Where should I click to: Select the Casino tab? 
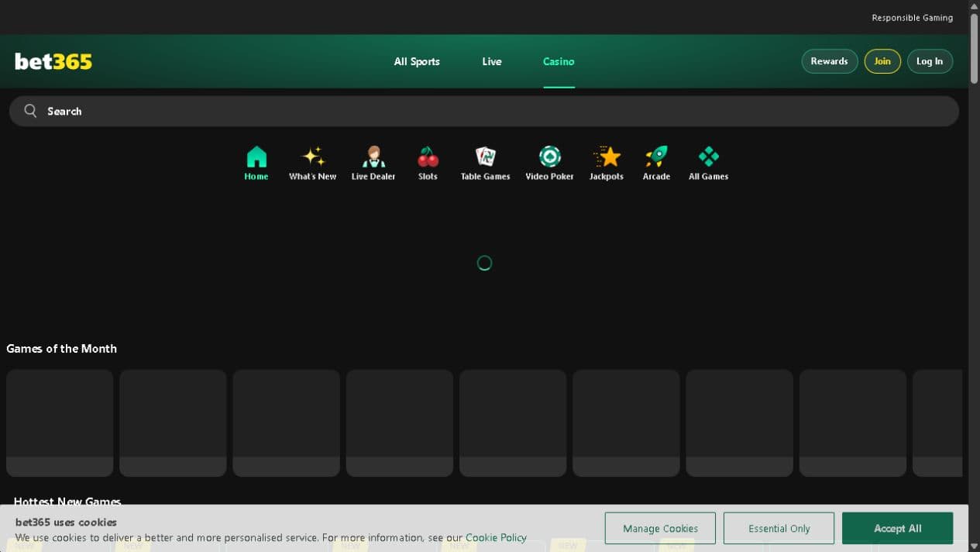(559, 61)
